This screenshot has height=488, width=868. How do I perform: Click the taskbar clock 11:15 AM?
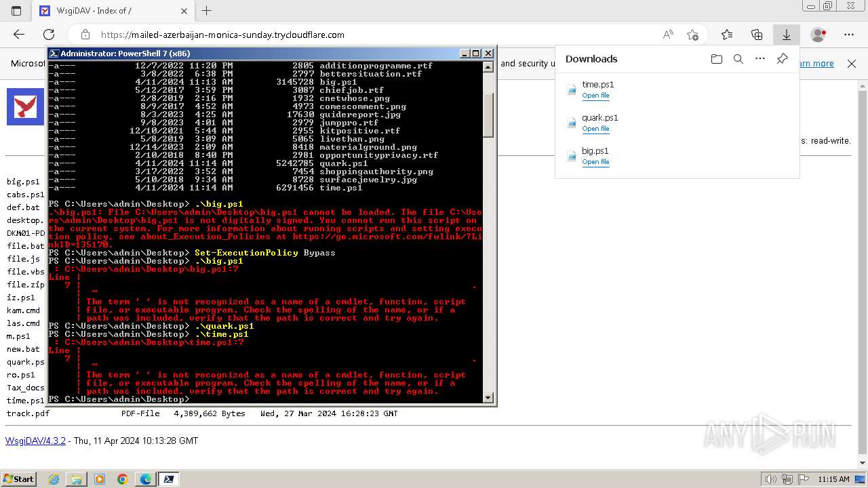(833, 479)
